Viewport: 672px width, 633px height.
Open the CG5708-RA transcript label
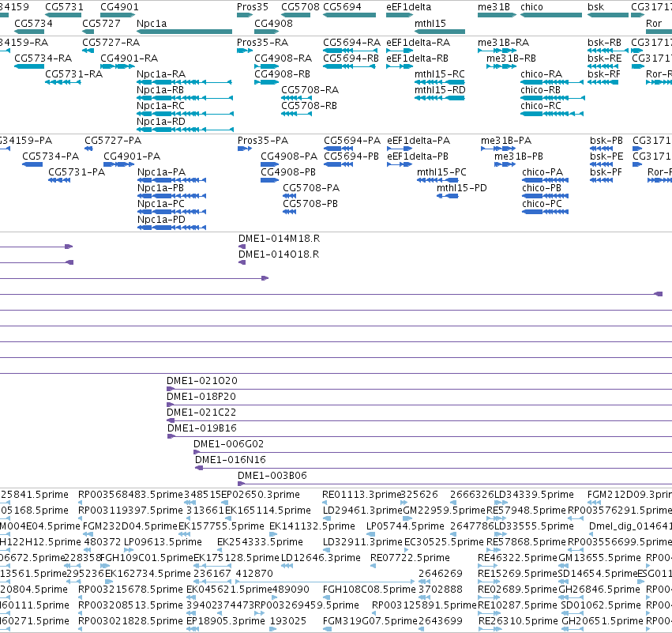pyautogui.click(x=310, y=90)
